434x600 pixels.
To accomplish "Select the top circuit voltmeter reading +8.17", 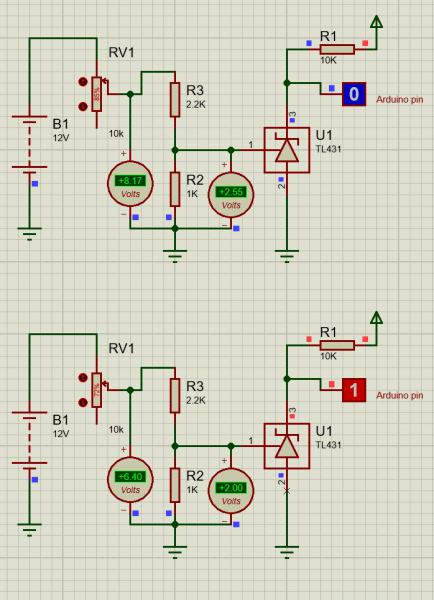I will click(131, 184).
